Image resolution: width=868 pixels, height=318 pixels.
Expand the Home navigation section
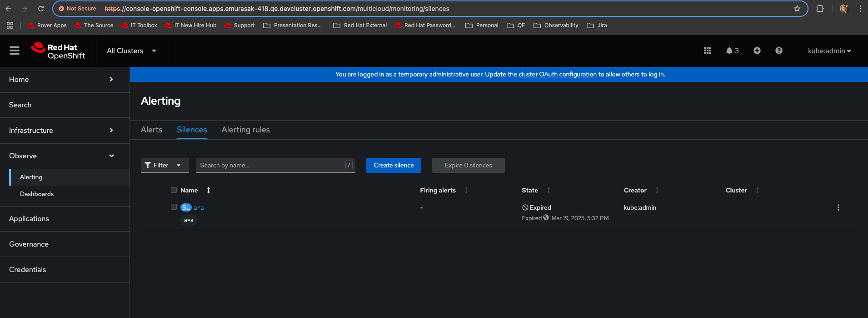click(x=65, y=80)
